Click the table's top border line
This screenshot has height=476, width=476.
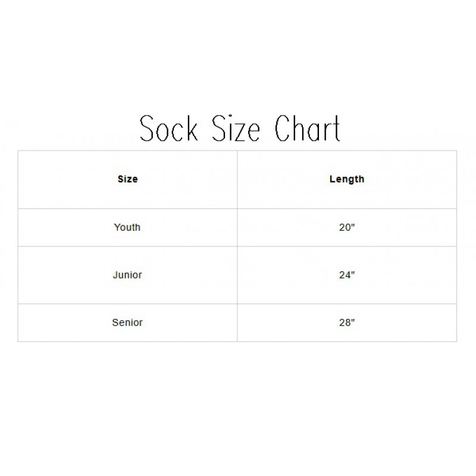(237, 151)
